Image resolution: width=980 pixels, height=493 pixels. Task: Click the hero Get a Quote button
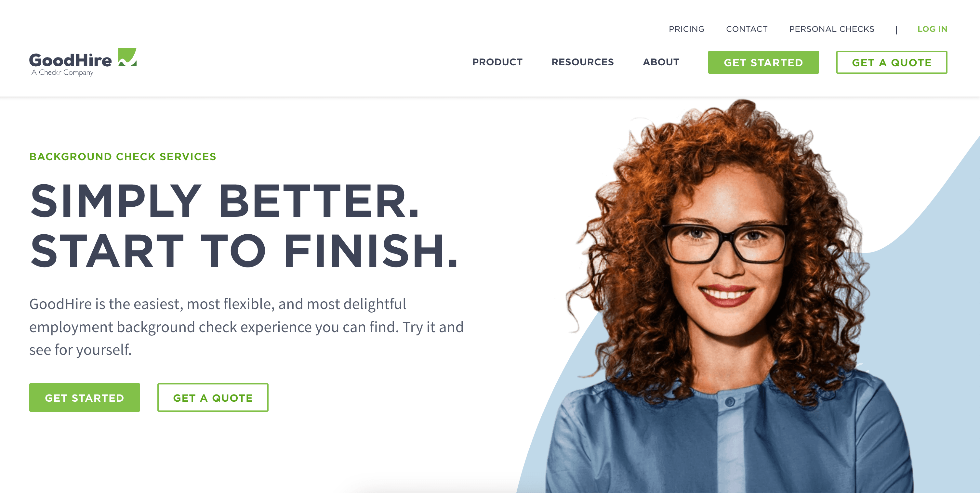(x=213, y=397)
